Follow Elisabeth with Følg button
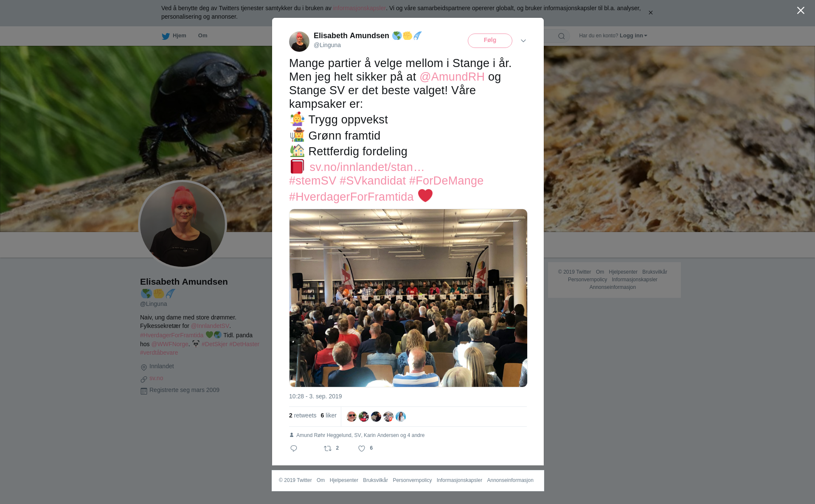Image resolution: width=815 pixels, height=504 pixels. pyautogui.click(x=490, y=41)
